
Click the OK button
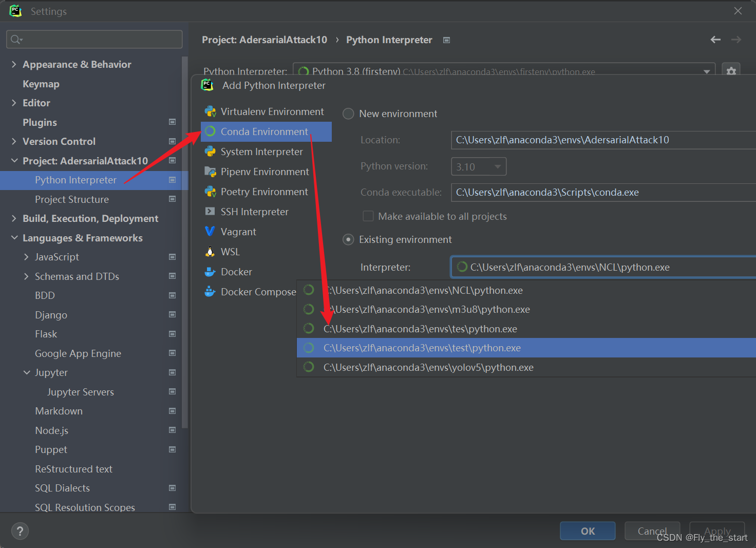coord(588,531)
